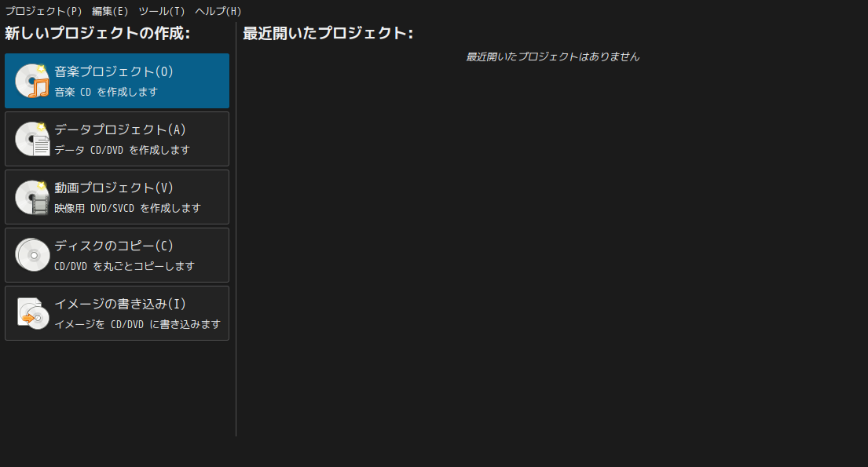Choose ディスクのコピー(C) option

(x=117, y=255)
